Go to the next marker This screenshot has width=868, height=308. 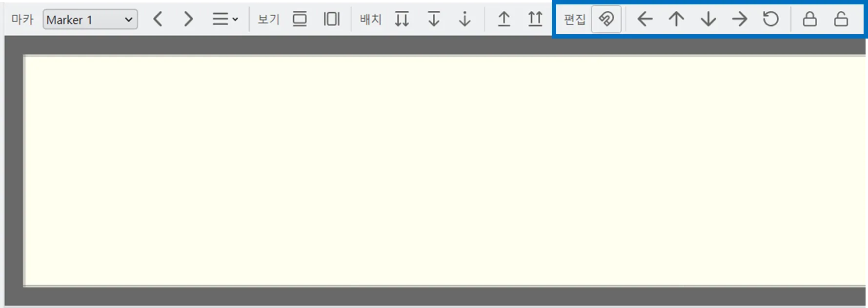click(x=188, y=20)
